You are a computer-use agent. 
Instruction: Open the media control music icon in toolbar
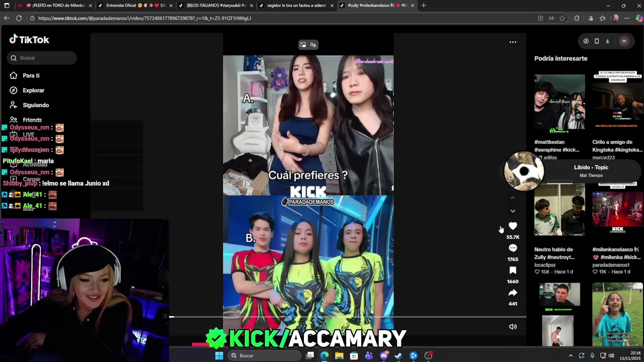[x=591, y=18]
